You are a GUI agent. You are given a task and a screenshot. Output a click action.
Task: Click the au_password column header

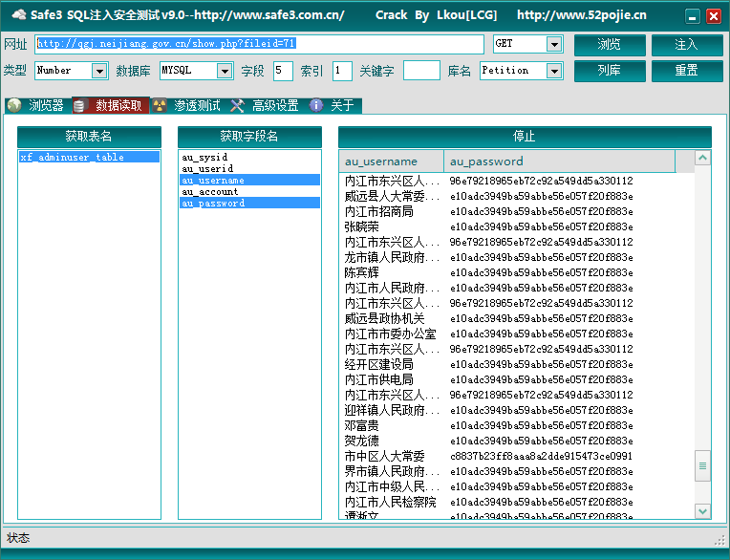click(559, 162)
